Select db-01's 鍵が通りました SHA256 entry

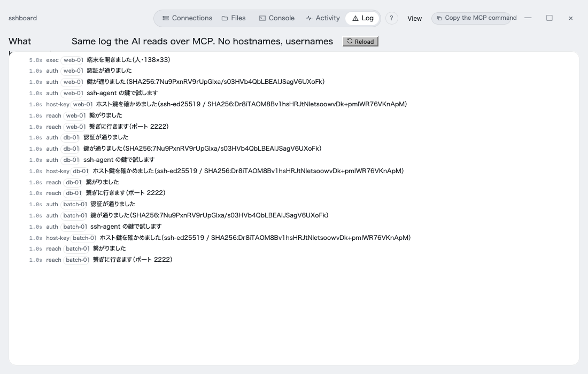(203, 149)
